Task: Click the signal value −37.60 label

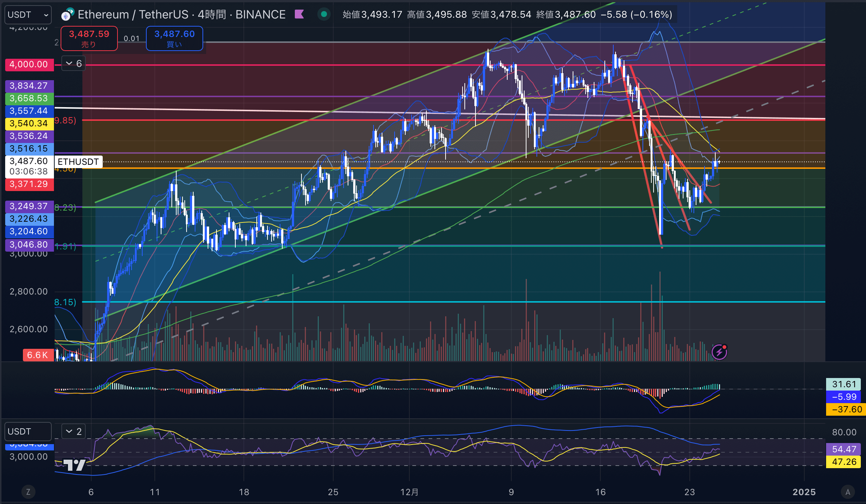Action: [x=846, y=409]
